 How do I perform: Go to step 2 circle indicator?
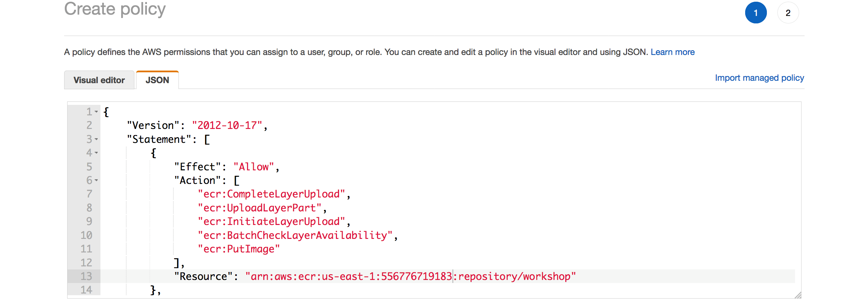[x=788, y=13]
